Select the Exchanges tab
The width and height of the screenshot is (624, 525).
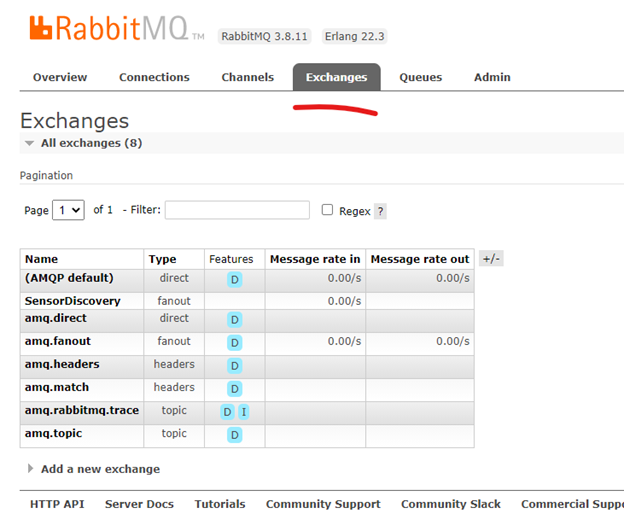(x=337, y=77)
